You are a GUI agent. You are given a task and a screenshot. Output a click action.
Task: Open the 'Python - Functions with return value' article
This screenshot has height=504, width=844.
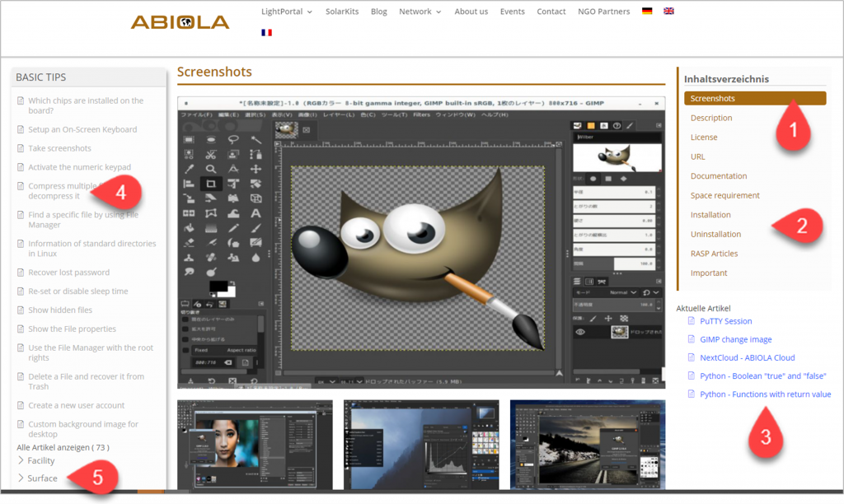pyautogui.click(x=765, y=394)
